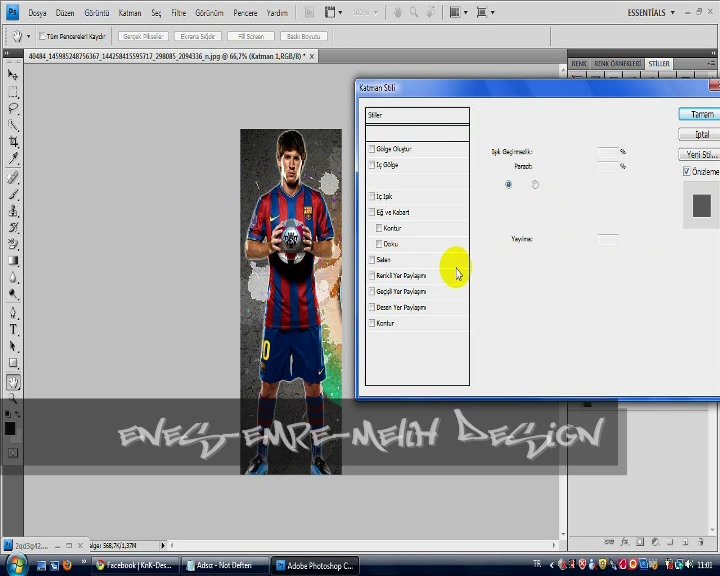Enable Gölge Oluştur checkbox
The height and width of the screenshot is (576, 720).
click(371, 149)
